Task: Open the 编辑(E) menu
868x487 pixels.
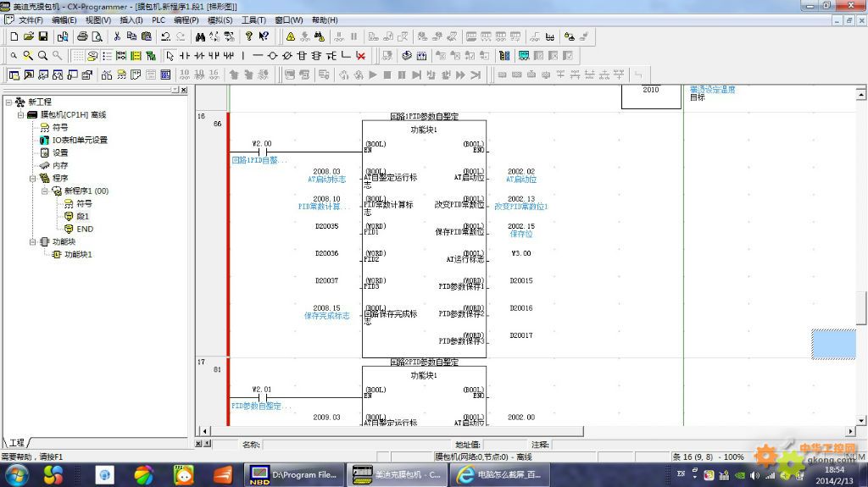Action: pos(64,20)
